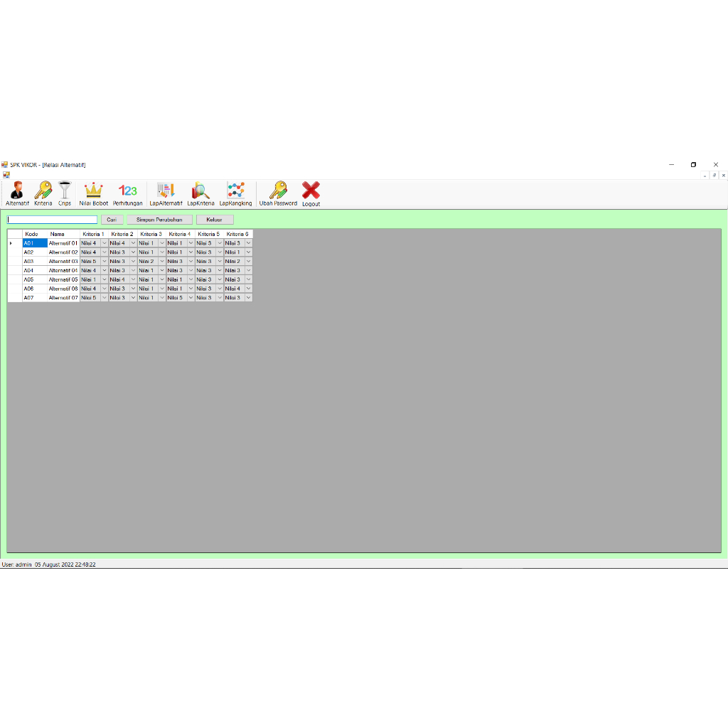Select the A05 code cell
The image size is (728, 728).
pos(35,279)
